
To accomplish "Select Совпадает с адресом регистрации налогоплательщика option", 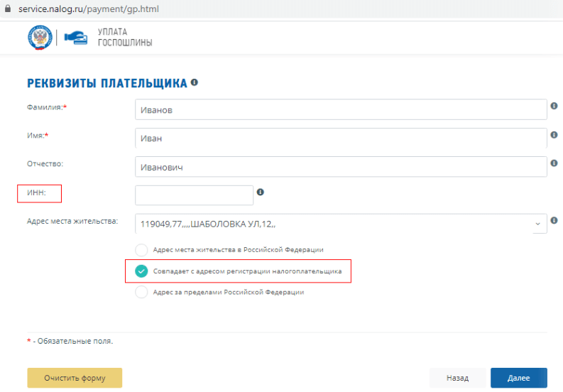I will tap(141, 271).
